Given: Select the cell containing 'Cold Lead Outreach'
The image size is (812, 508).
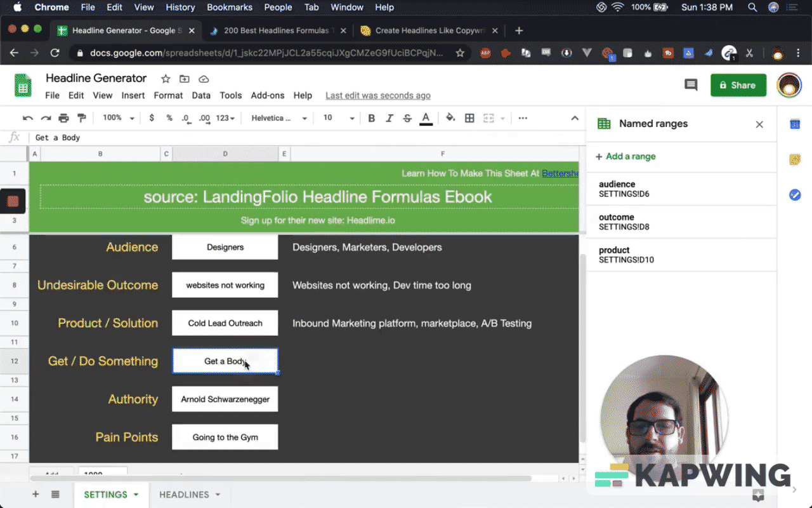Looking at the screenshot, I should tap(225, 323).
